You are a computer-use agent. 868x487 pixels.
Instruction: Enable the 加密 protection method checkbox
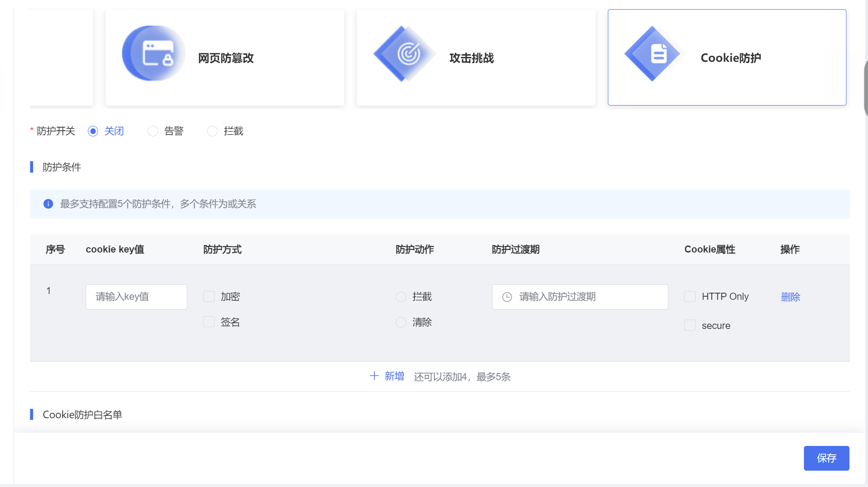[209, 297]
